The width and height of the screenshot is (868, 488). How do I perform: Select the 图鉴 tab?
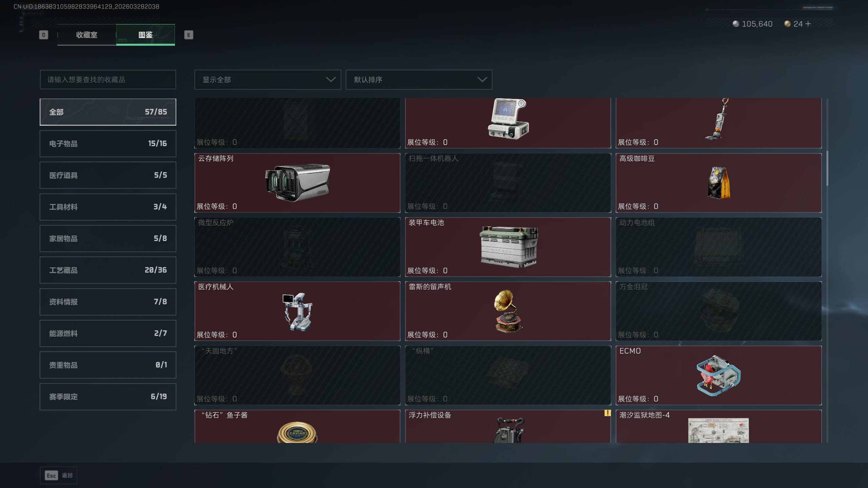(x=145, y=35)
